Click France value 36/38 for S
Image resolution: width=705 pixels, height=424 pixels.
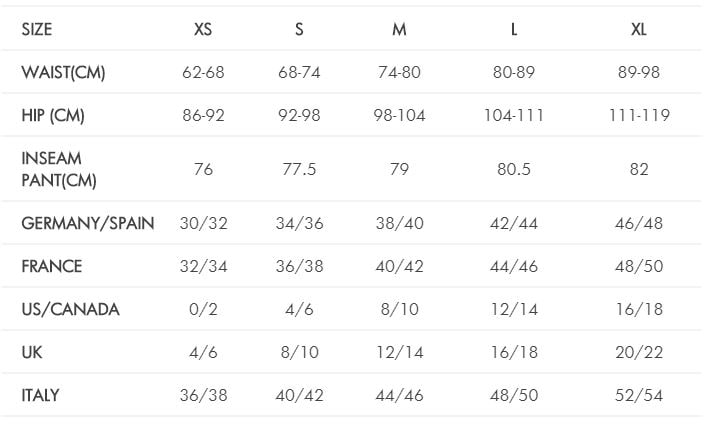299,266
